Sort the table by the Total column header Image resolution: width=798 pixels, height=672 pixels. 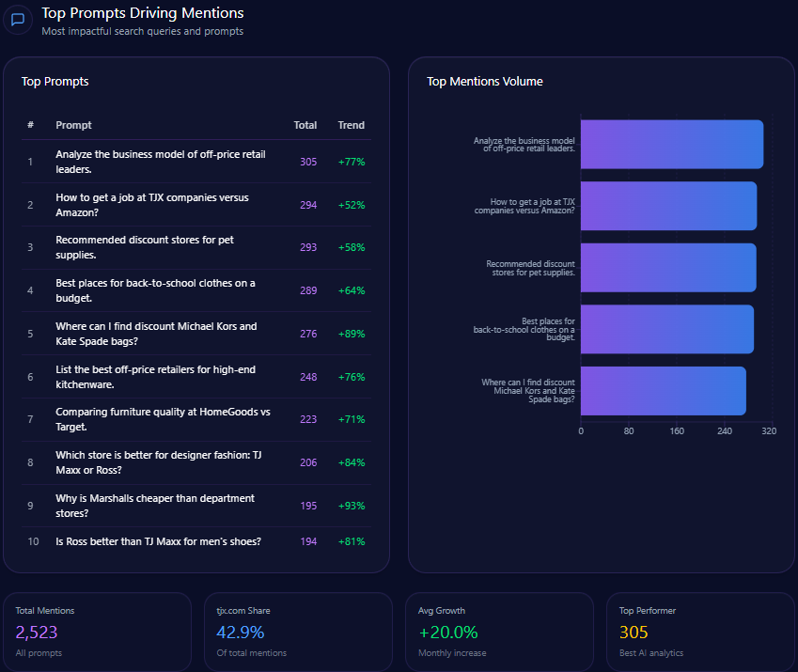(x=305, y=125)
